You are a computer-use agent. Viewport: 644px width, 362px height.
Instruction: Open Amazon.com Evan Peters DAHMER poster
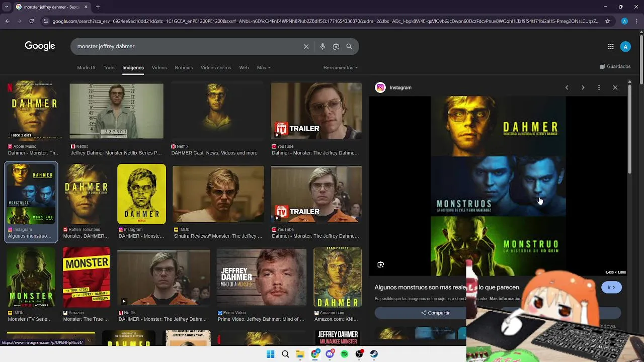pos(338,277)
